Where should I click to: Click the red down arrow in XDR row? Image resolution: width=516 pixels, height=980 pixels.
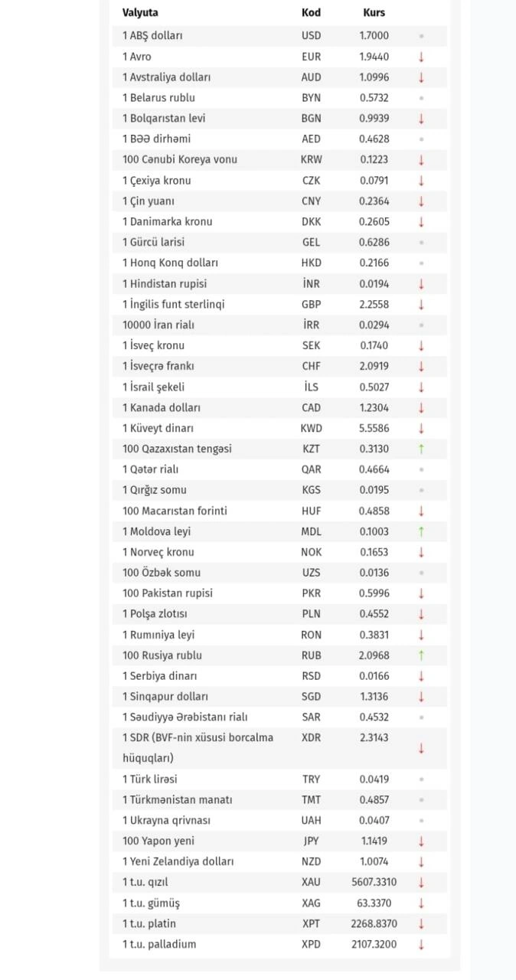pos(421,748)
